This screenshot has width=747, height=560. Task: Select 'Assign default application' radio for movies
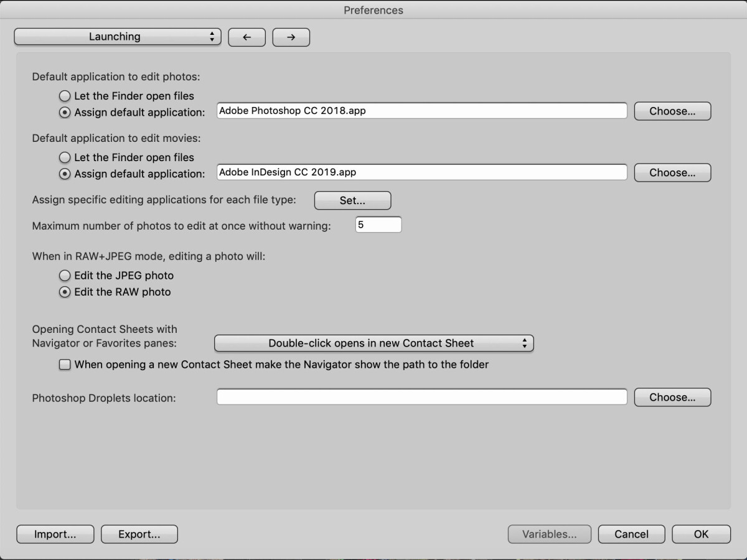coord(65,174)
